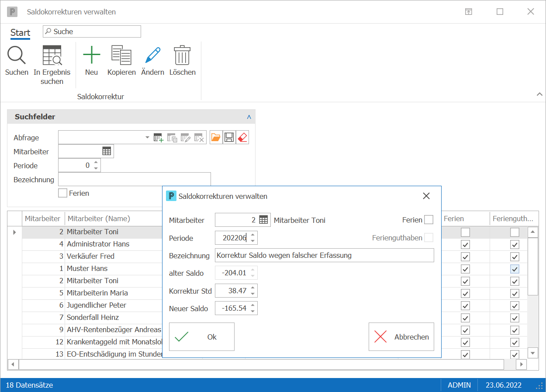546x392 pixels.
Task: Select the Sonderfall Heinz row
Action: pos(93,317)
